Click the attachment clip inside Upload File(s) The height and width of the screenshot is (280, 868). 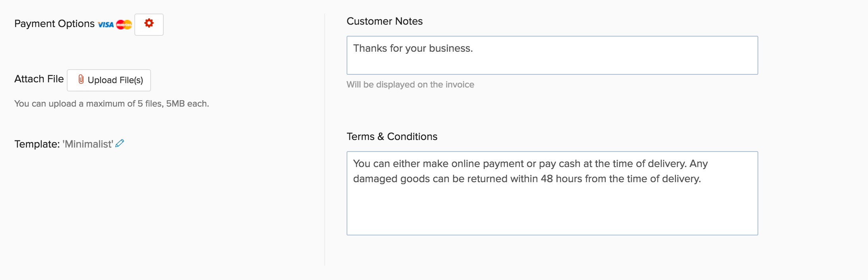[x=81, y=80]
